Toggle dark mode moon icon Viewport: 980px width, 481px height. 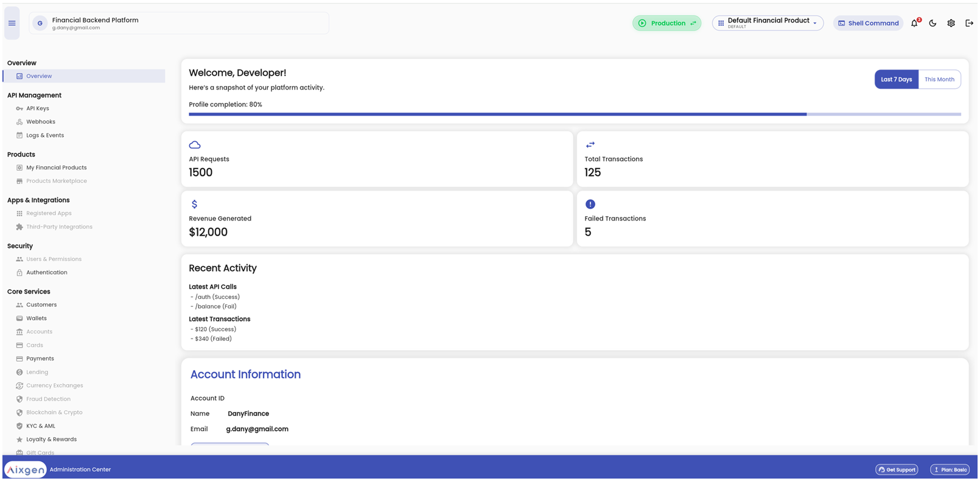click(x=933, y=23)
